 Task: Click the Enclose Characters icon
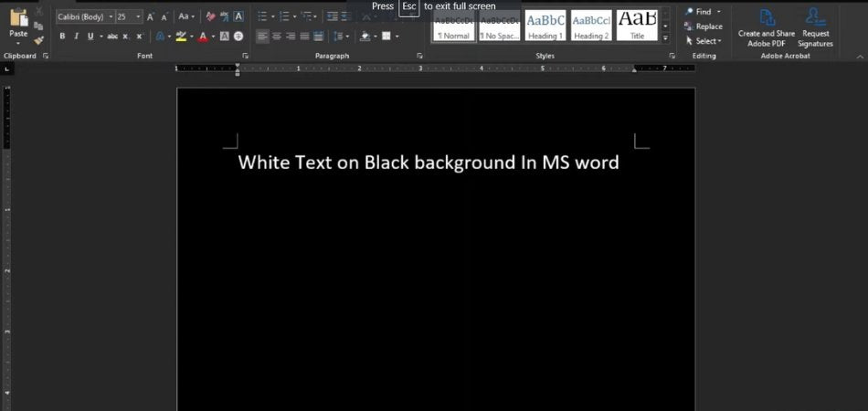pos(238,37)
